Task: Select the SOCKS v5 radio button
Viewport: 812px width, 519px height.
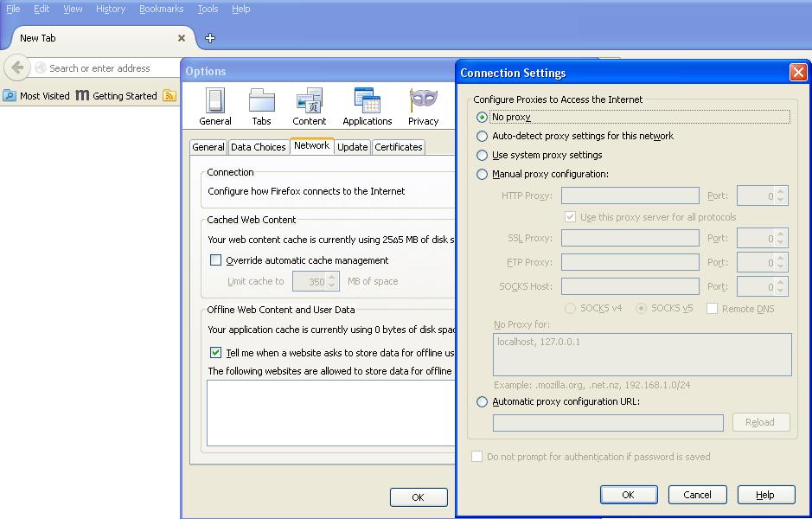Action: (x=641, y=309)
